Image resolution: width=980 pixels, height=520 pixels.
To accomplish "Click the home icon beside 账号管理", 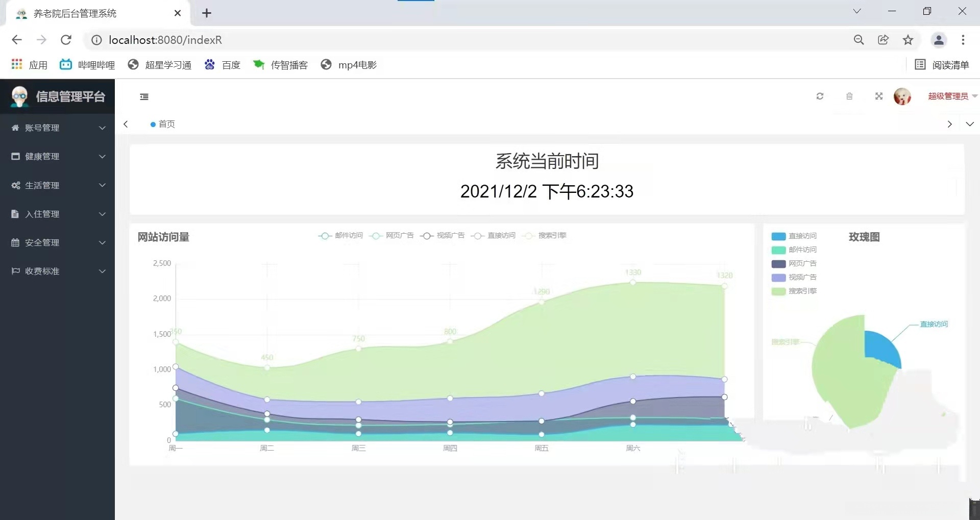I will (15, 128).
